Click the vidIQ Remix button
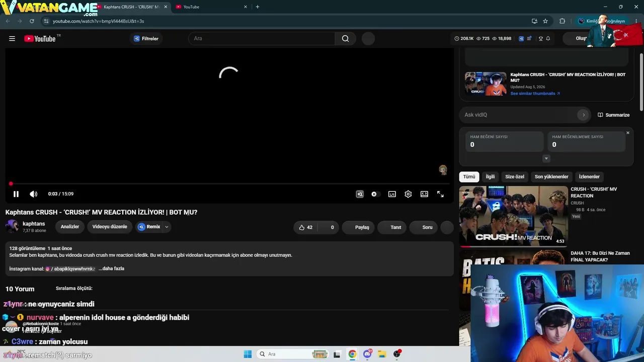The image size is (644, 362). click(149, 227)
